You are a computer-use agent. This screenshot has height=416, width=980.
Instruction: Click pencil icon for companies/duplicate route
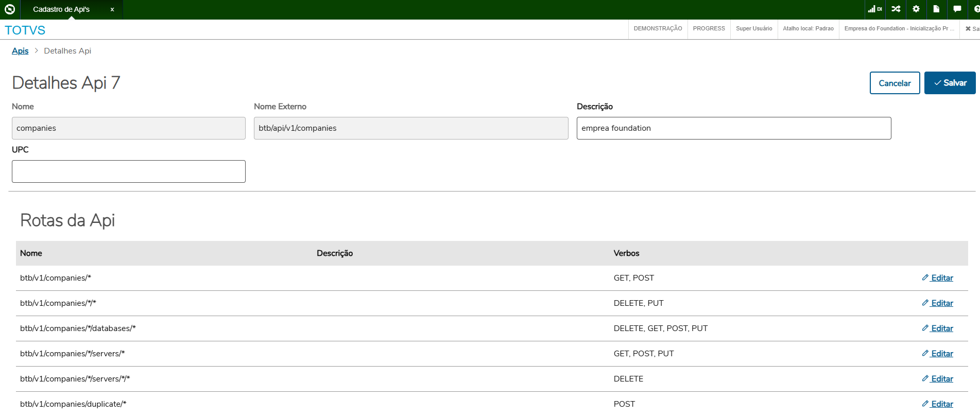point(925,404)
